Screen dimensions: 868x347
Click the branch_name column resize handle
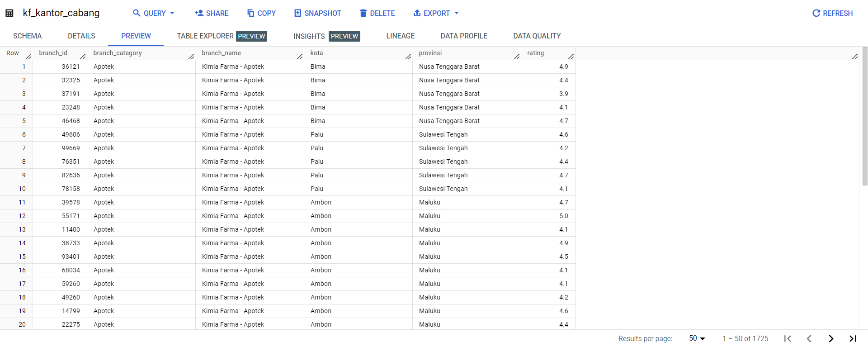pos(300,56)
